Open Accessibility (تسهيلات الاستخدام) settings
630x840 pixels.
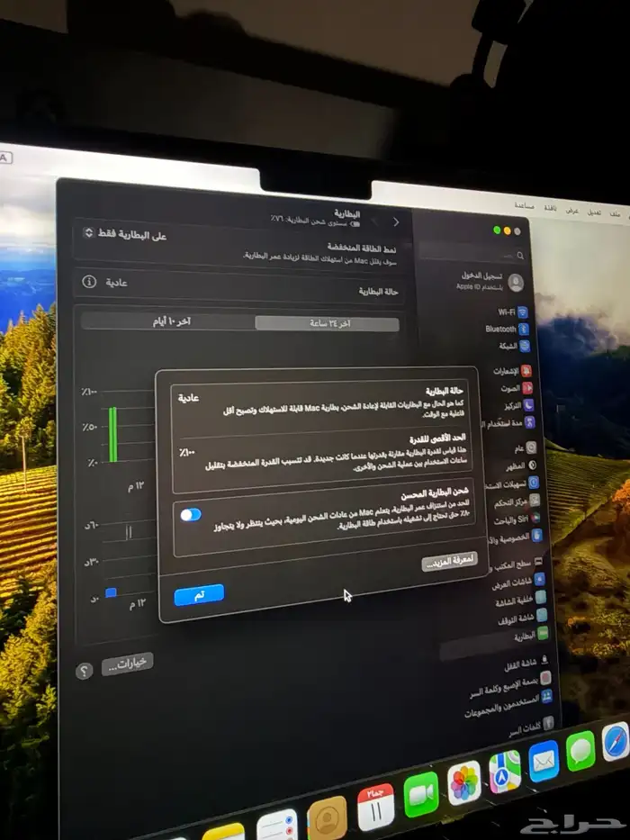pyautogui.click(x=511, y=483)
